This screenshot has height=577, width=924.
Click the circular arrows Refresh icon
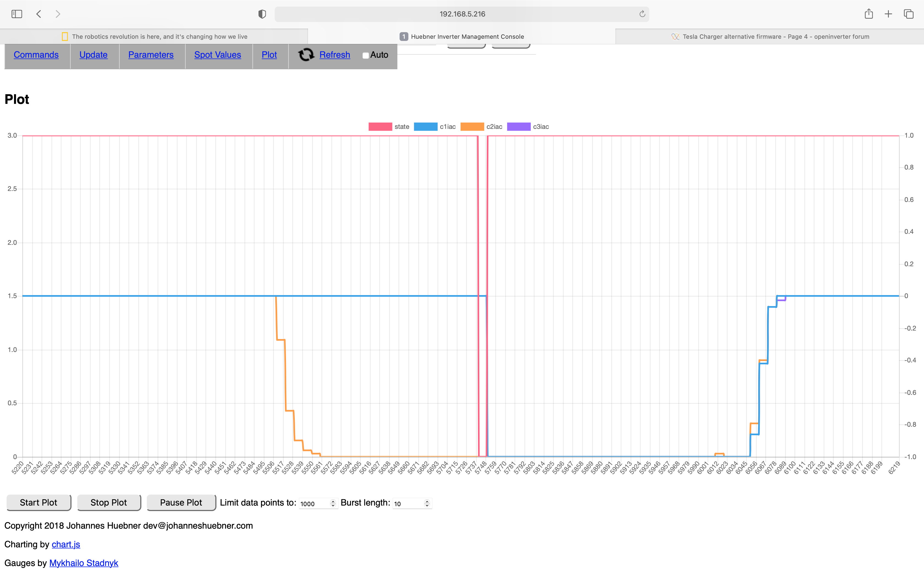[x=306, y=55]
